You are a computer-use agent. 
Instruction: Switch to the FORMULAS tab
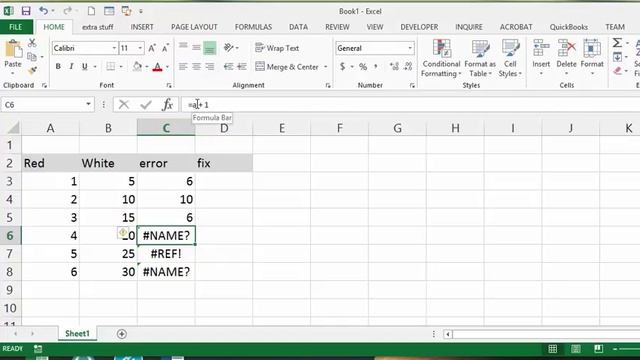253,27
